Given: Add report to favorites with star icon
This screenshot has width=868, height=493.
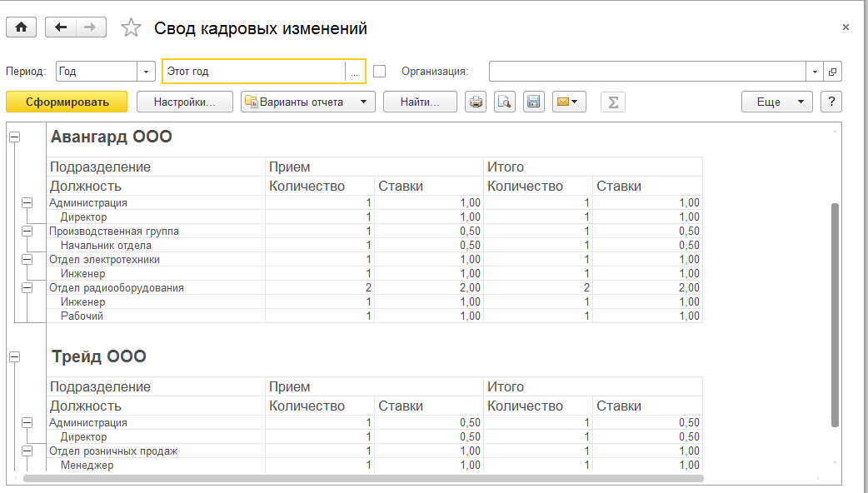Looking at the screenshot, I should [131, 28].
